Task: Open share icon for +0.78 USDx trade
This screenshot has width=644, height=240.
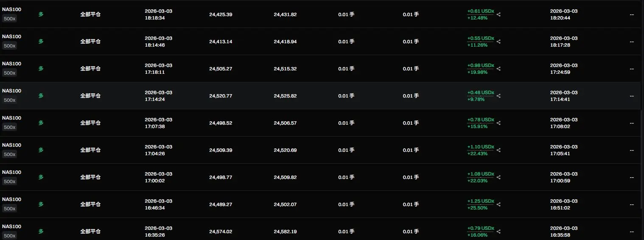Action: (x=498, y=123)
